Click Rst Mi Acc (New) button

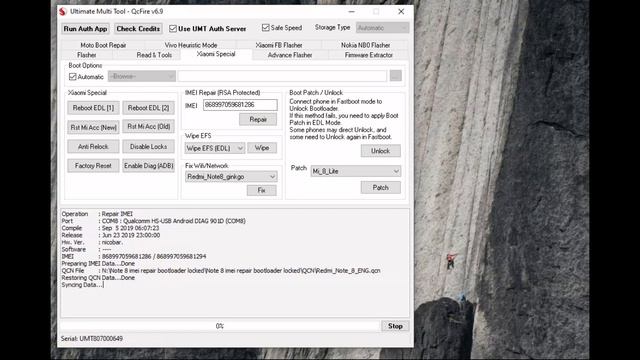[x=93, y=127]
